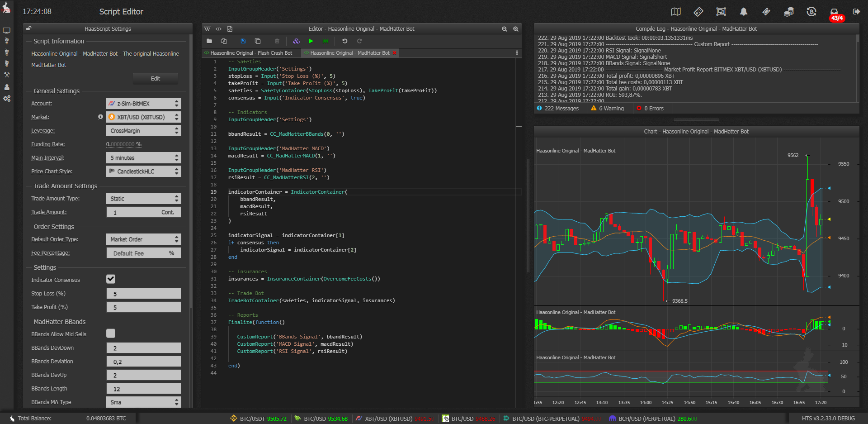Open the map icon in top bar
The width and height of the screenshot is (868, 424).
[x=676, y=12]
